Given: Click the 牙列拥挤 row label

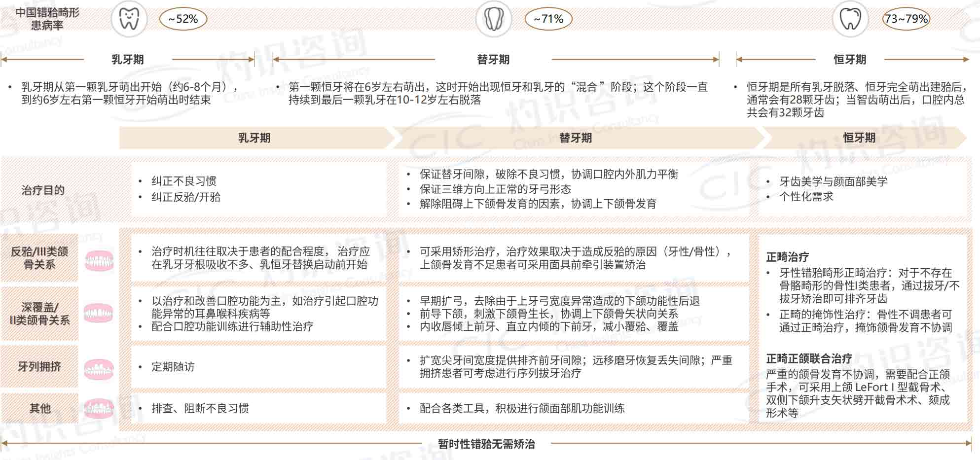Looking at the screenshot, I should pyautogui.click(x=39, y=366).
